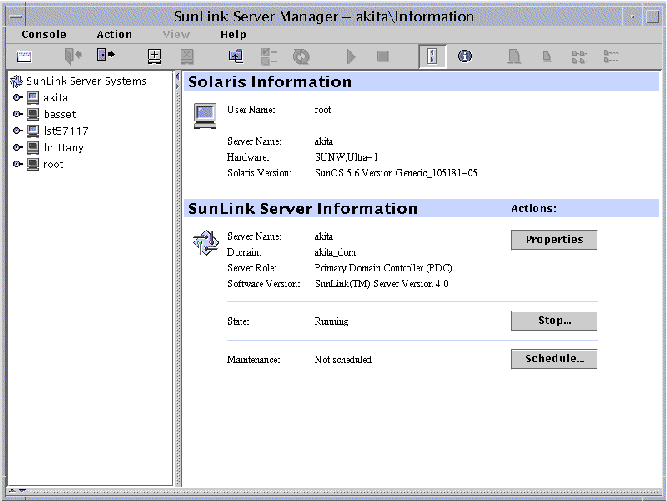This screenshot has width=667, height=501.
Task: Toggle the highlighted tree pane toolbar button
Action: click(432, 56)
